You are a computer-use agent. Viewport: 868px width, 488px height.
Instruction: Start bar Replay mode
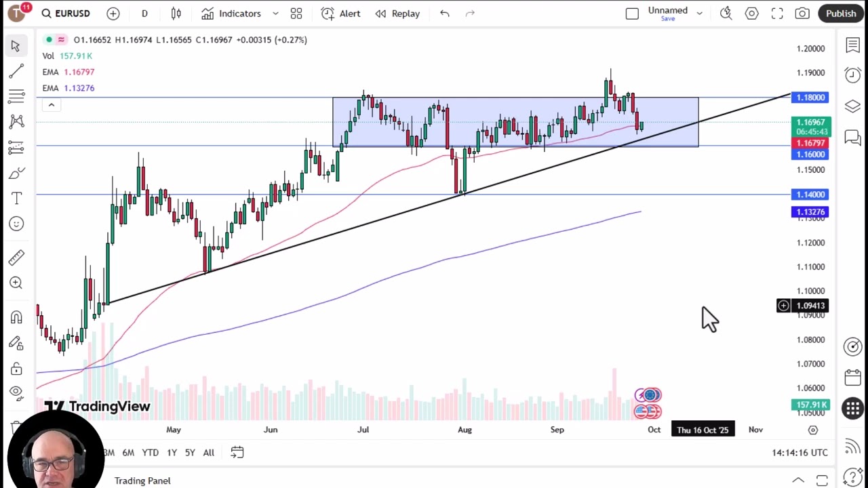click(x=398, y=14)
